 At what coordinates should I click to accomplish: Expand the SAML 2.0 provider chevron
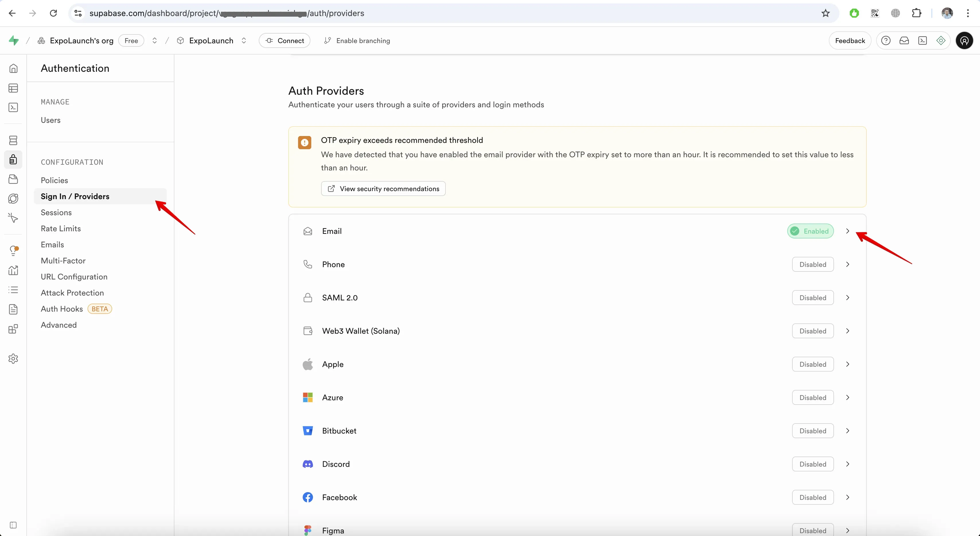(848, 298)
